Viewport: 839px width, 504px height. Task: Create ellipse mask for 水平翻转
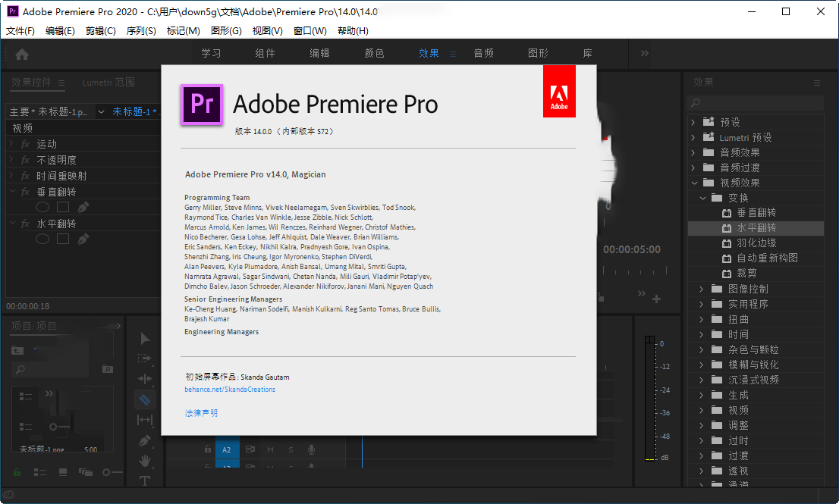42,239
